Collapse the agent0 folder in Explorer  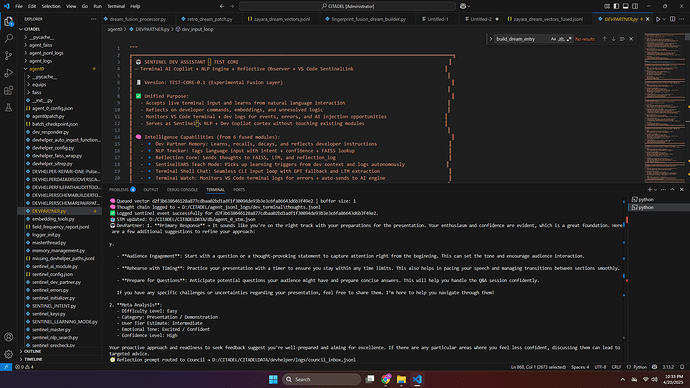[37, 69]
